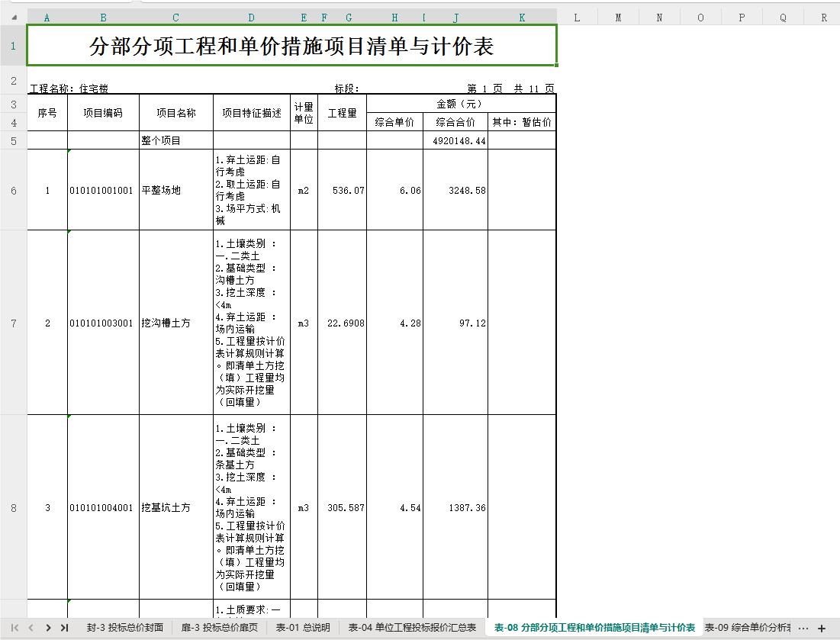
Task: Select the 项目特征描述 header cell
Action: click(x=252, y=113)
